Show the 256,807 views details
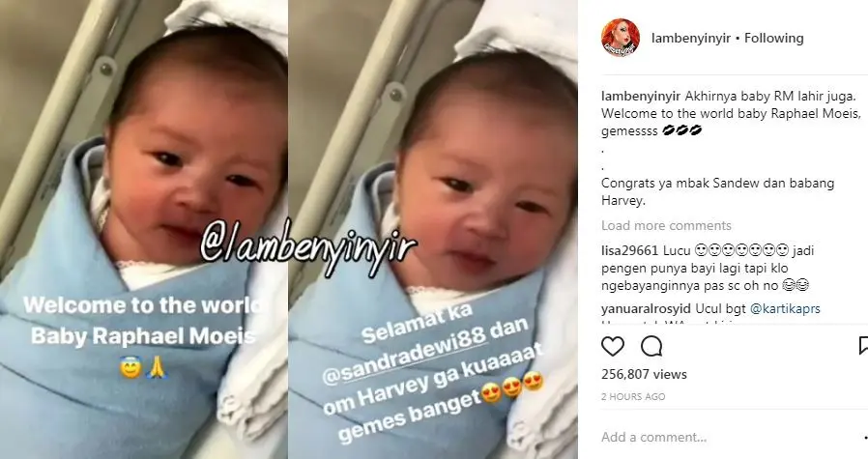This screenshot has height=459, width=868. click(x=644, y=374)
